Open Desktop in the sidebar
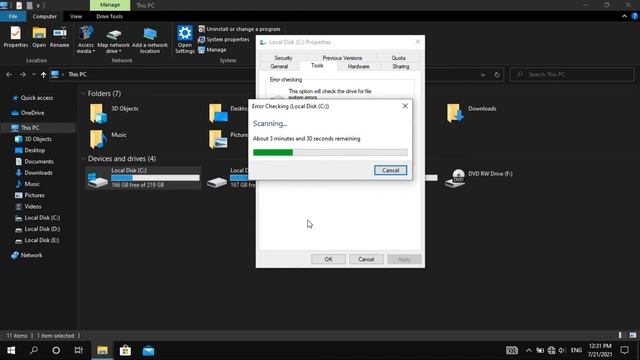This screenshot has width=640, height=360. 30,150
